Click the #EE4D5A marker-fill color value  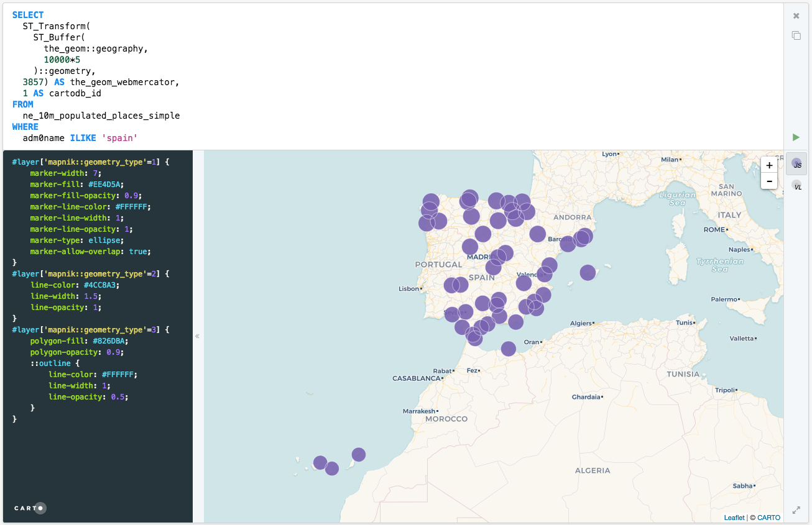point(106,184)
